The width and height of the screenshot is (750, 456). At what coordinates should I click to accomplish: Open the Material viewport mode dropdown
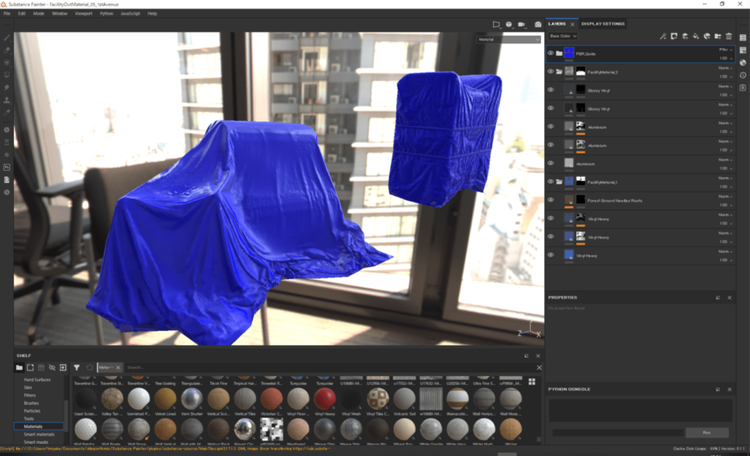point(508,39)
